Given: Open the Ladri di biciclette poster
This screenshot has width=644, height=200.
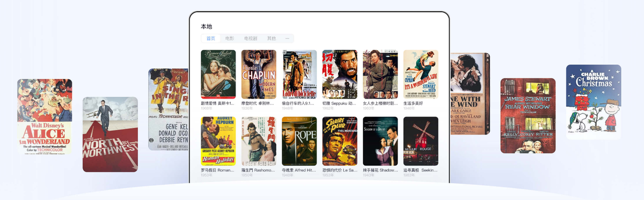Looking at the screenshot, I should tap(299, 74).
